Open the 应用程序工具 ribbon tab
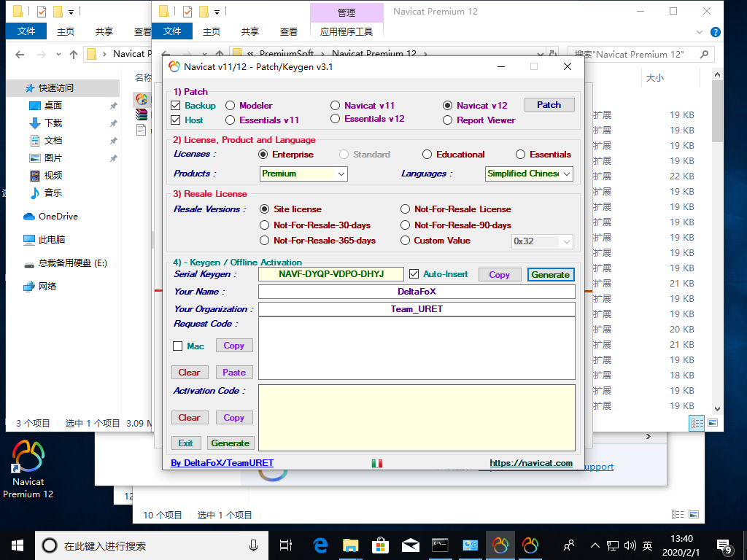Image resolution: width=747 pixels, height=560 pixels. pyautogui.click(x=347, y=31)
